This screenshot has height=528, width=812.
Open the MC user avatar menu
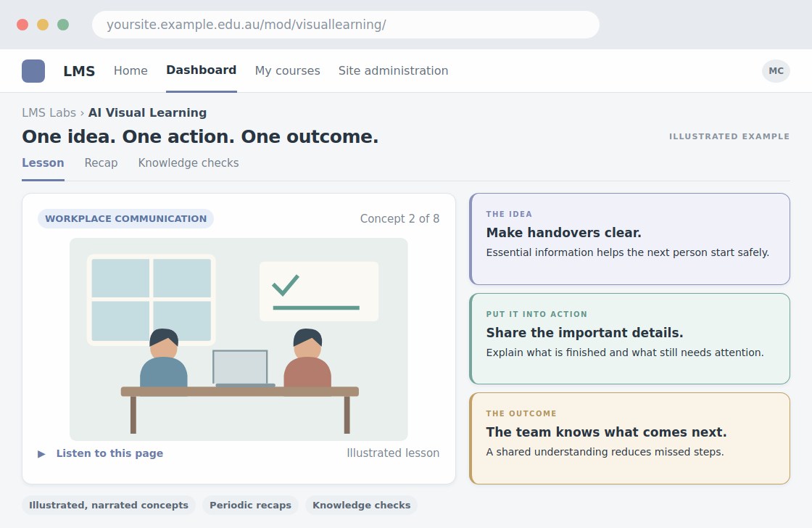coord(776,71)
